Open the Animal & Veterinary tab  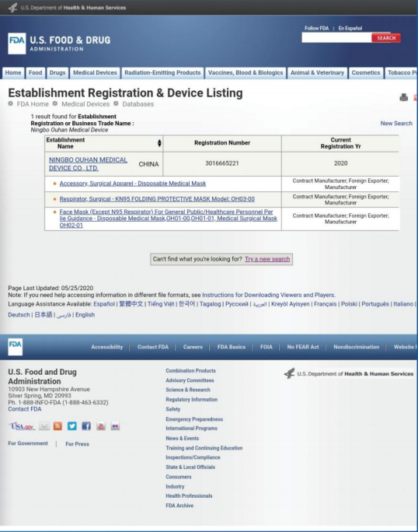coord(317,73)
